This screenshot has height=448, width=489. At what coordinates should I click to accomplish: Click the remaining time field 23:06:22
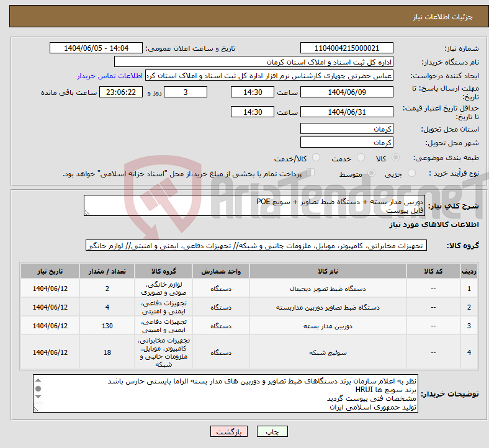(121, 92)
